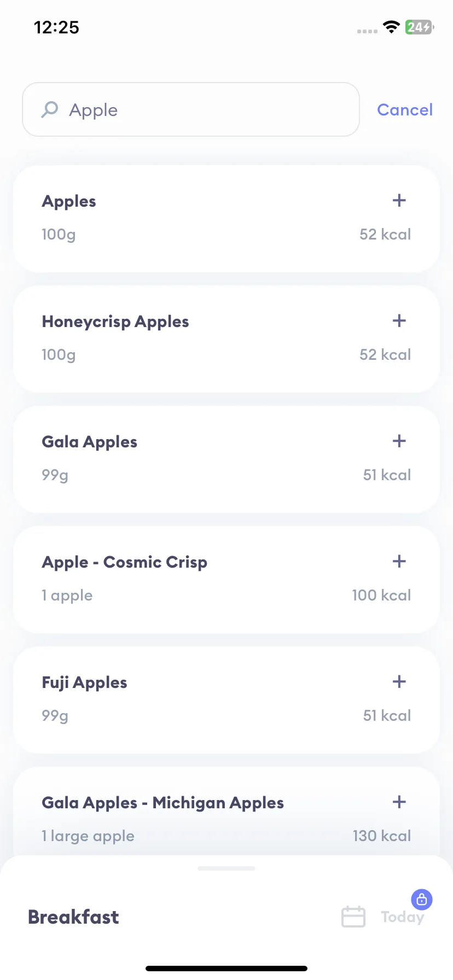Select the Gala Apples 99g card
The image size is (453, 980).
coord(226,459)
